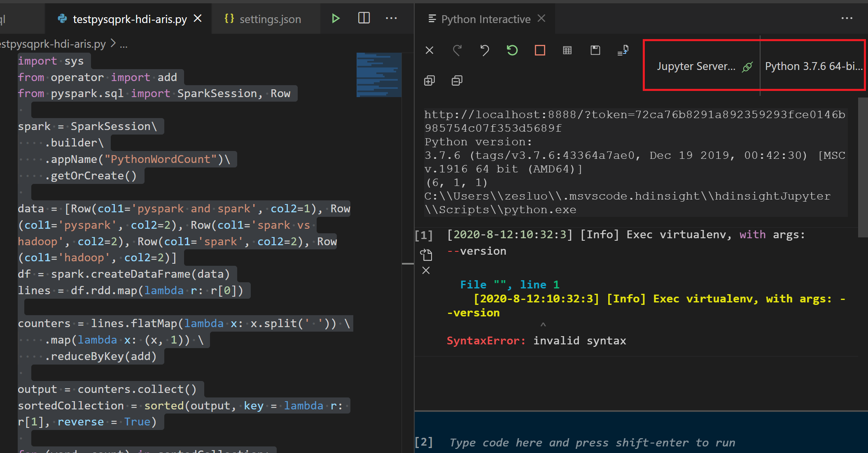Remove cell [1] using its X

pos(426,270)
